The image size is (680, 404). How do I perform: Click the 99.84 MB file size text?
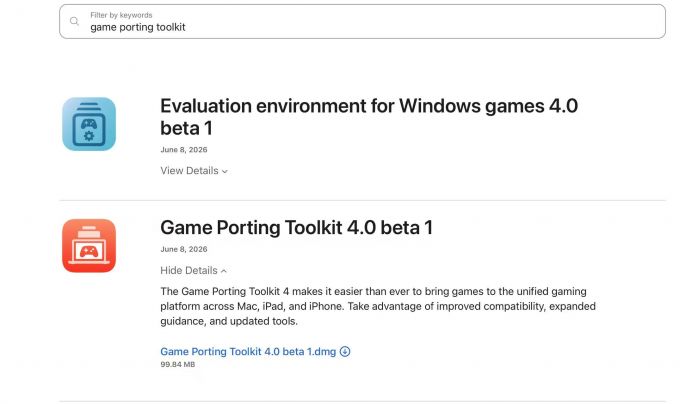[178, 365]
